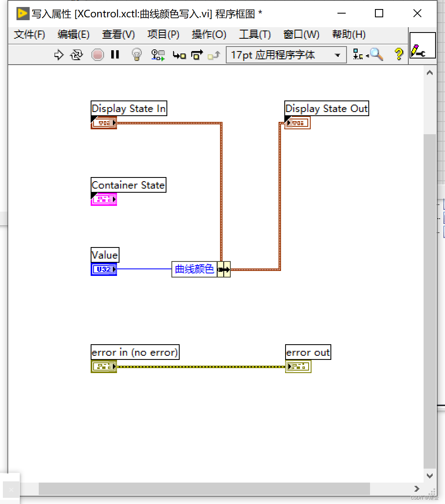
Task: Click the Step Into debugging icon
Action: click(x=179, y=55)
